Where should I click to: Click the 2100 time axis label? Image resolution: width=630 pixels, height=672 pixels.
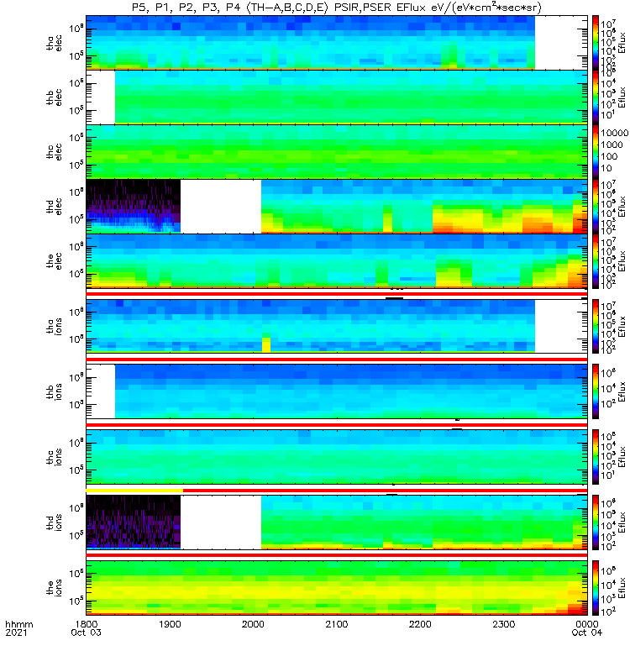pos(337,624)
